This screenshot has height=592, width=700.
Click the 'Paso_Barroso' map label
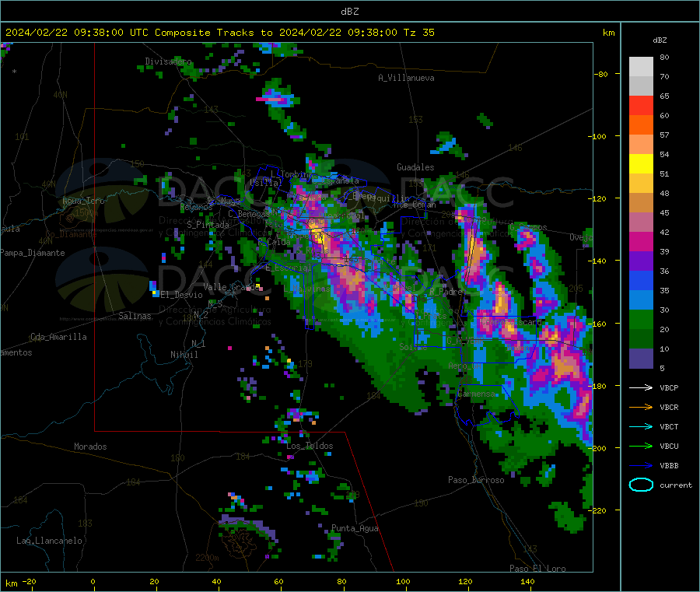[x=476, y=480]
